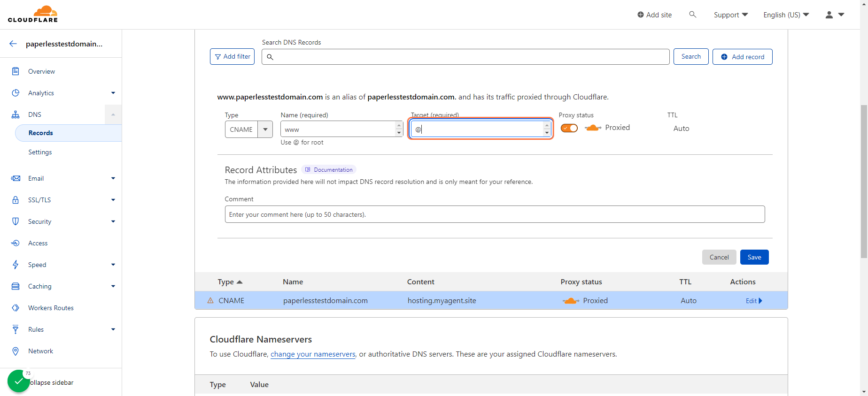This screenshot has width=868, height=396.
Task: Open the search magnifier in top bar
Action: 692,15
